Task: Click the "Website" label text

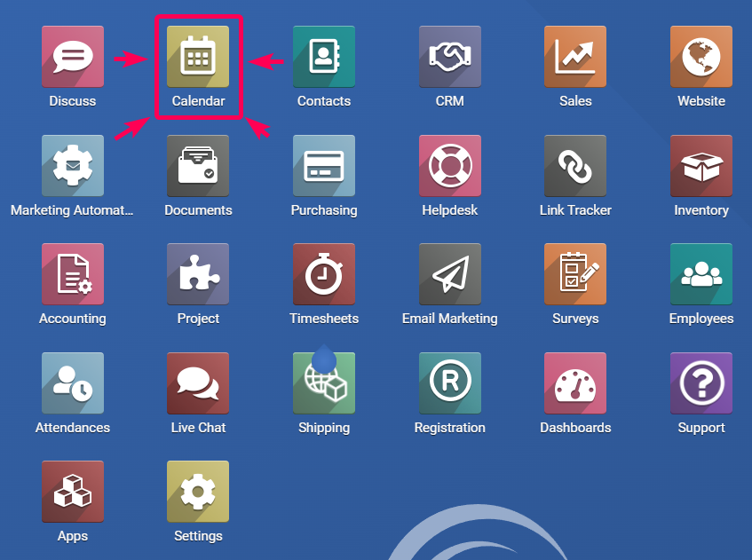Action: coord(701,100)
